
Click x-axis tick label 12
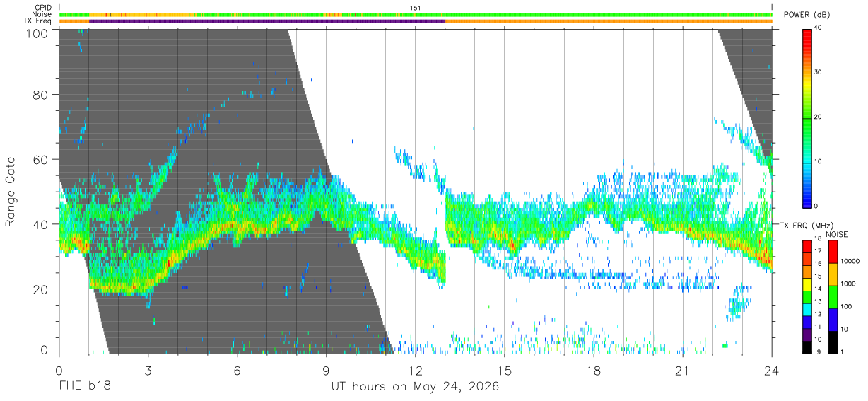pos(416,371)
